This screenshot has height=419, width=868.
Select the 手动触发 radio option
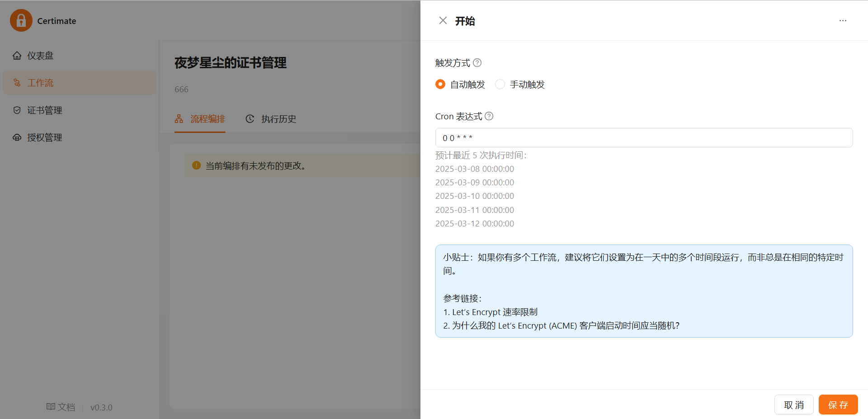(500, 85)
